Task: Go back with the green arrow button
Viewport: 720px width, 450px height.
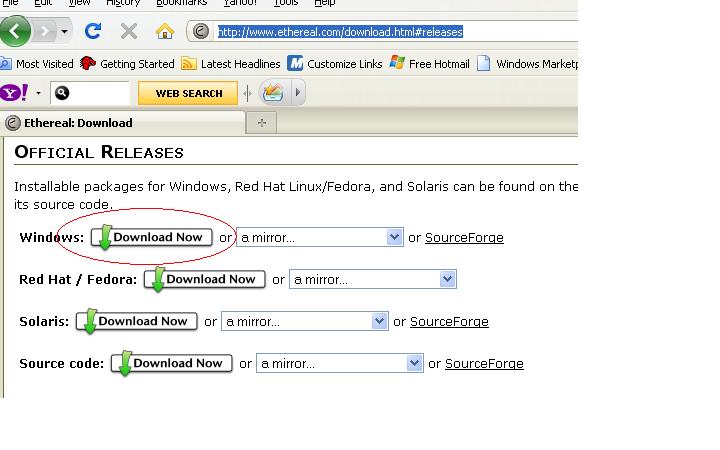Action: [15, 31]
